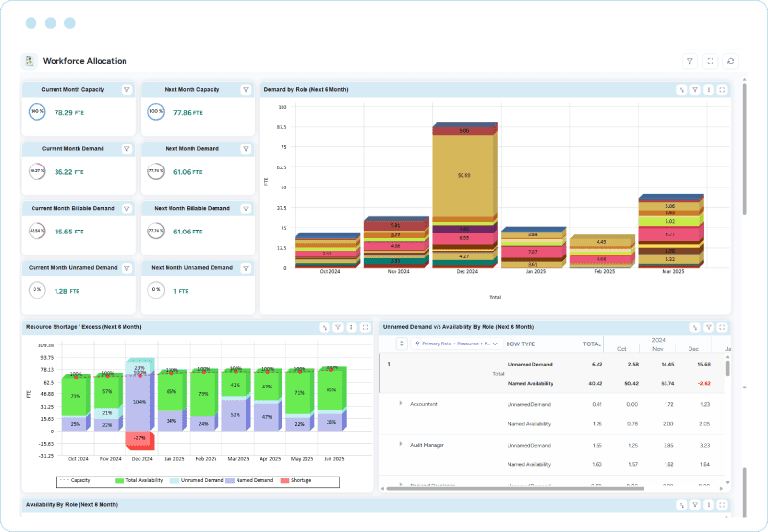768x532 pixels.
Task: Sort by the TOTAL column header
Action: (x=592, y=344)
